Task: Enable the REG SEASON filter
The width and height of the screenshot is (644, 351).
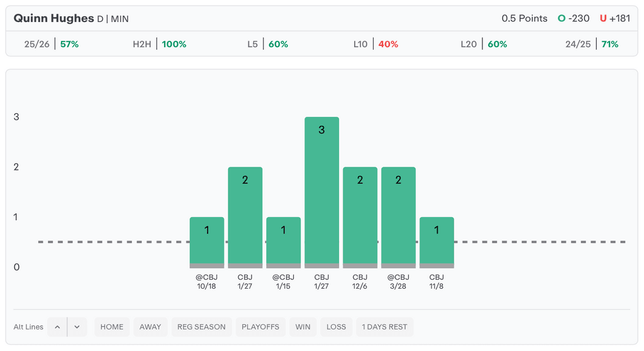Action: click(201, 327)
